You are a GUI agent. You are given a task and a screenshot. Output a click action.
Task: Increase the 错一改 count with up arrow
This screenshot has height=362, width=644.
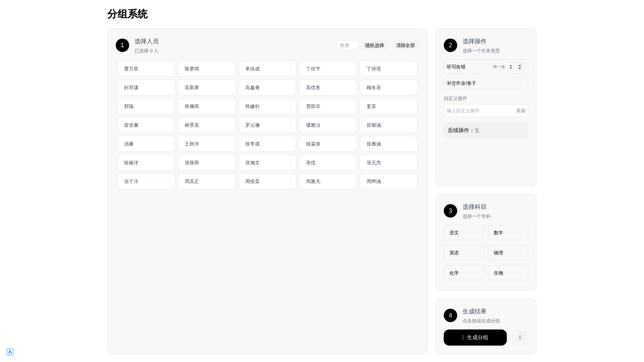pyautogui.click(x=520, y=65)
